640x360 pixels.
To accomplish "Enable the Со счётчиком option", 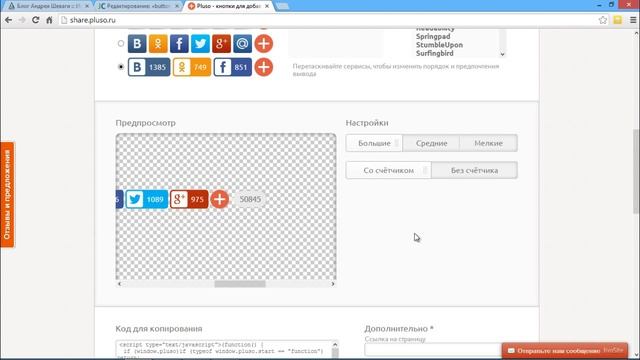I will click(389, 170).
